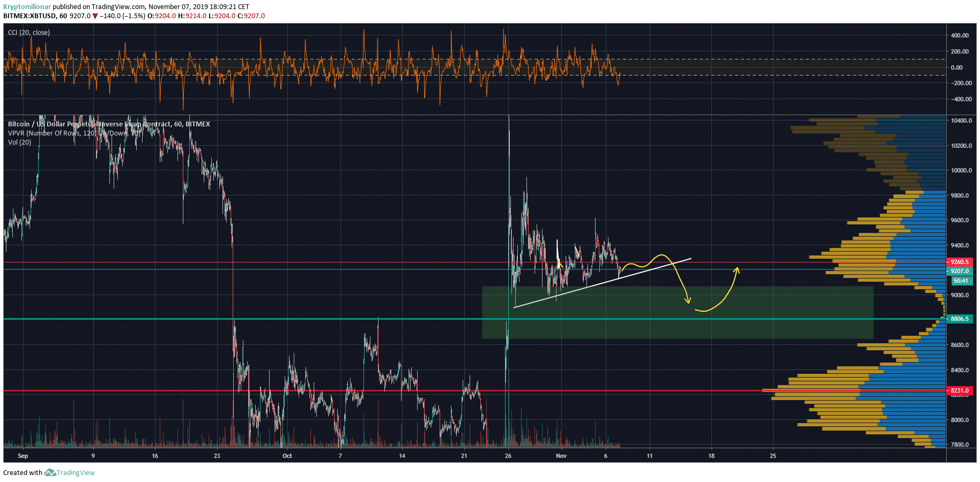Select the CCI (20, close) indicator label
This screenshot has height=482, width=980.
tap(29, 33)
